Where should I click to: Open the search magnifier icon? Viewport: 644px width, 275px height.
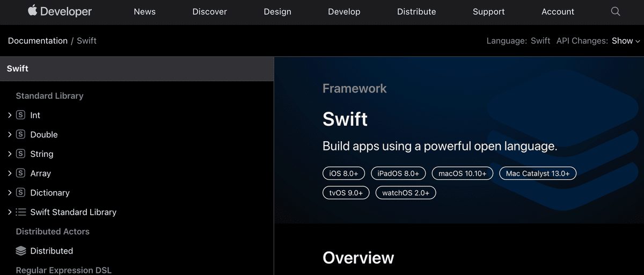pos(616,11)
